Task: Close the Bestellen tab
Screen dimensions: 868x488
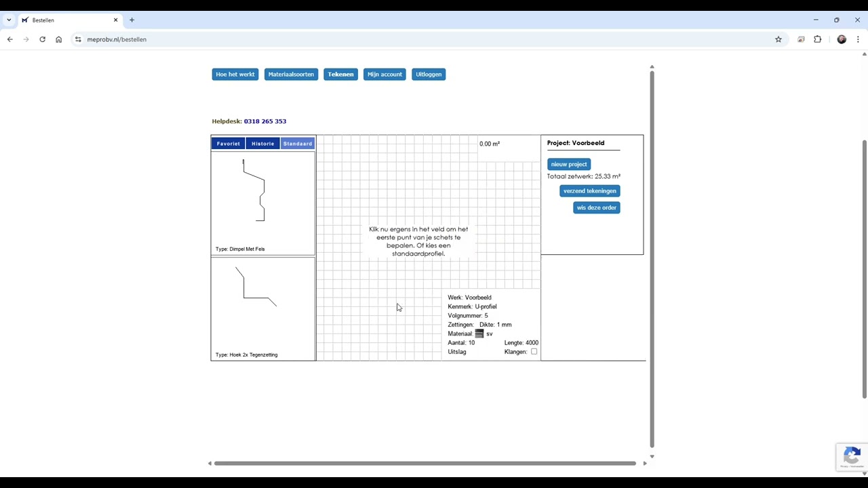Action: (115, 20)
